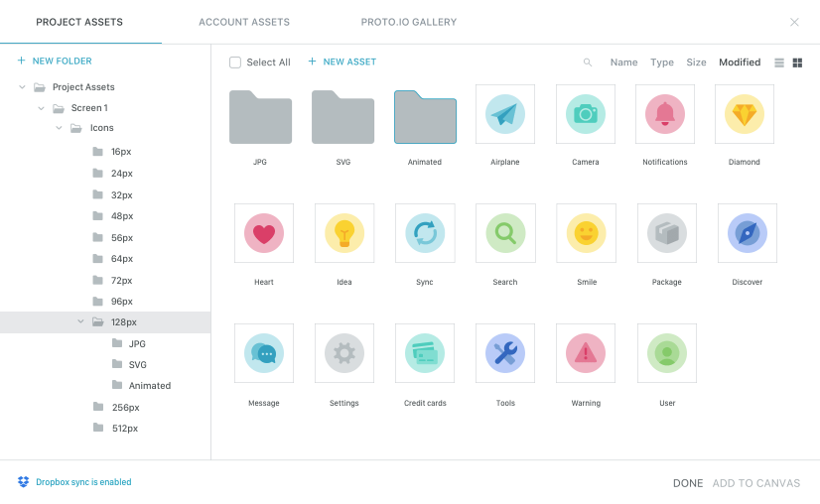This screenshot has height=504, width=820.
Task: Collapse the Icons folder node
Action: (x=60, y=128)
